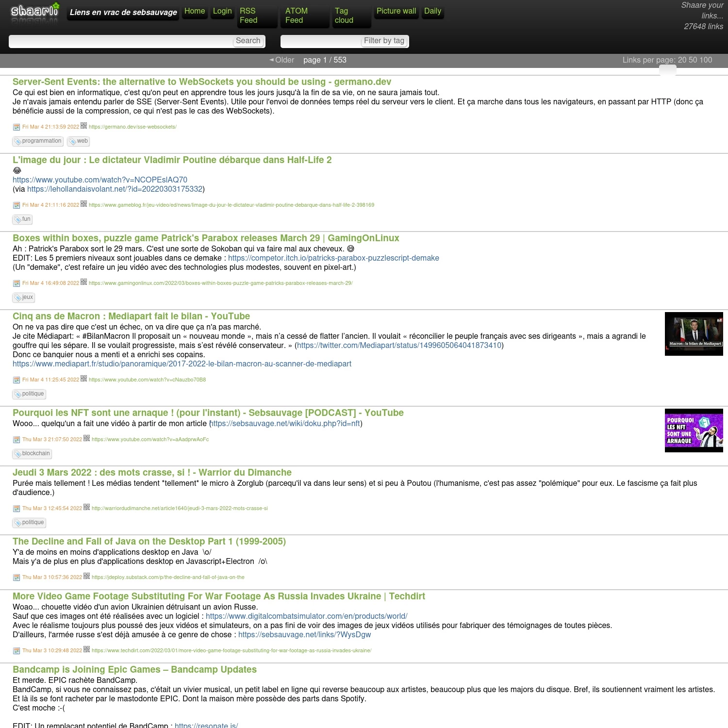This screenshot has width=728, height=728.
Task: Filter by the jeux tag
Action: pos(24,298)
